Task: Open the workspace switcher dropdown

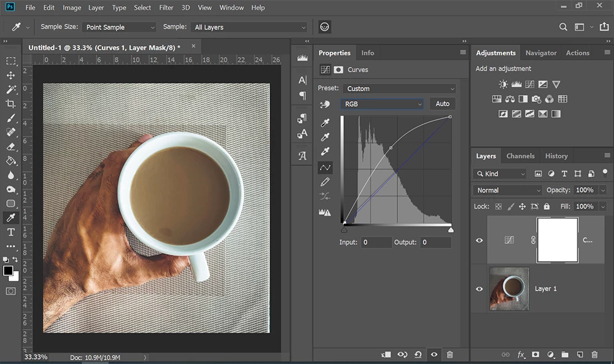Action: 583,27
